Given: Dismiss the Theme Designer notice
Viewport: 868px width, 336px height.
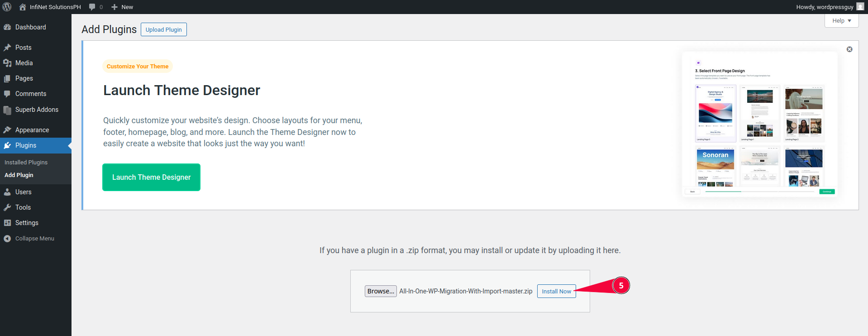Looking at the screenshot, I should [x=849, y=49].
